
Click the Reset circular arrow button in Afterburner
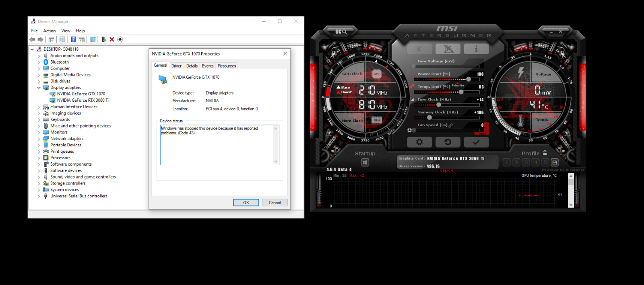tap(448, 142)
